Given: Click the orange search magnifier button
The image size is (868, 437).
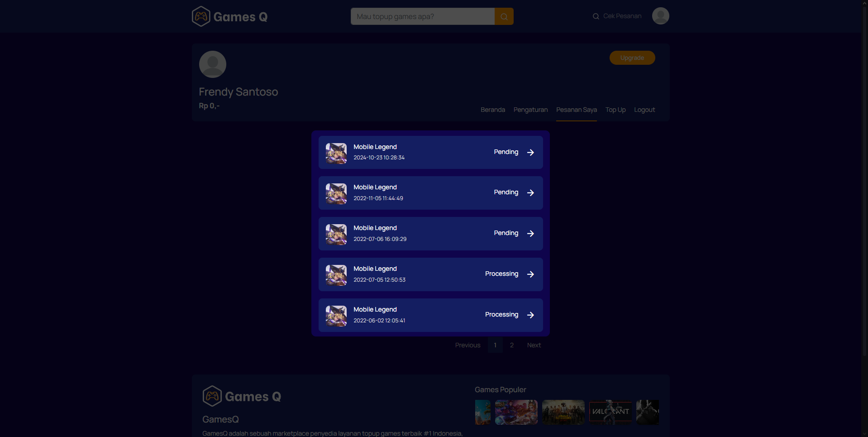Looking at the screenshot, I should 504,16.
